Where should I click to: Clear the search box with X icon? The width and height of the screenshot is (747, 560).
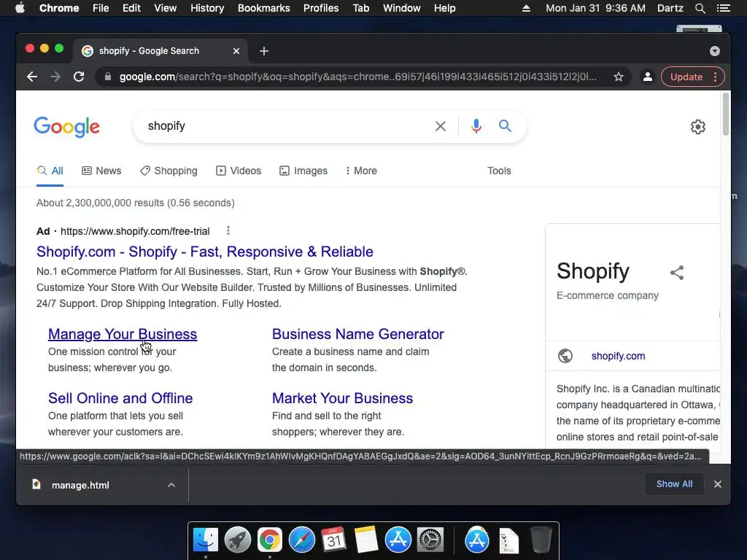click(441, 126)
